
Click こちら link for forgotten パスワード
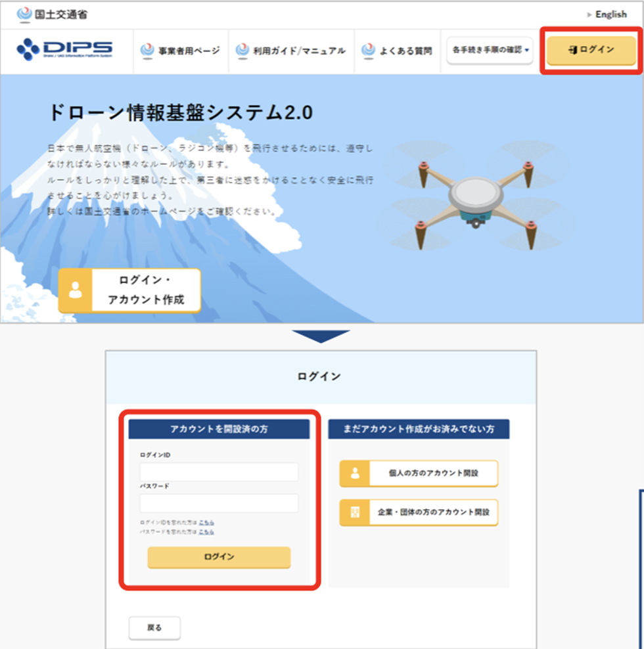tap(206, 531)
